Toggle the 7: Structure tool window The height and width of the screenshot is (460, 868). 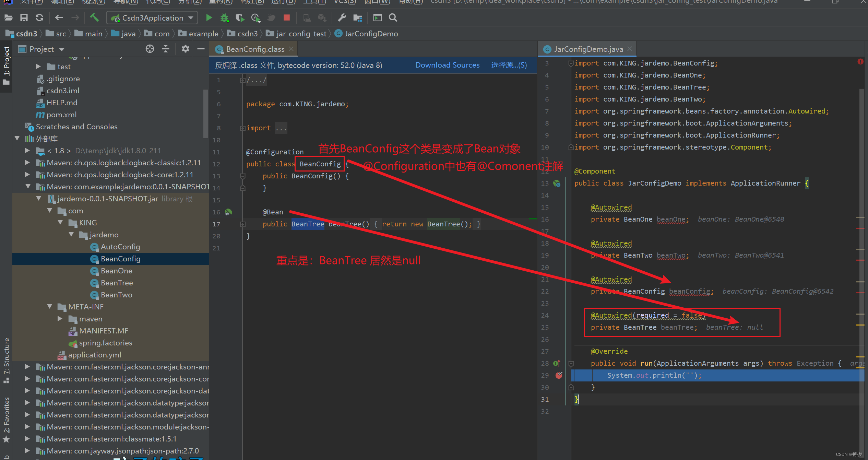[6, 361]
